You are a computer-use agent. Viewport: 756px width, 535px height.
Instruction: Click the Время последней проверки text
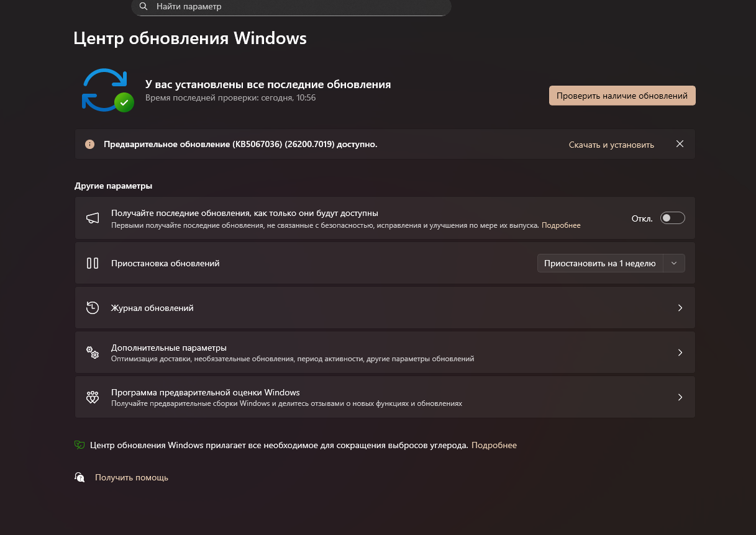[230, 97]
